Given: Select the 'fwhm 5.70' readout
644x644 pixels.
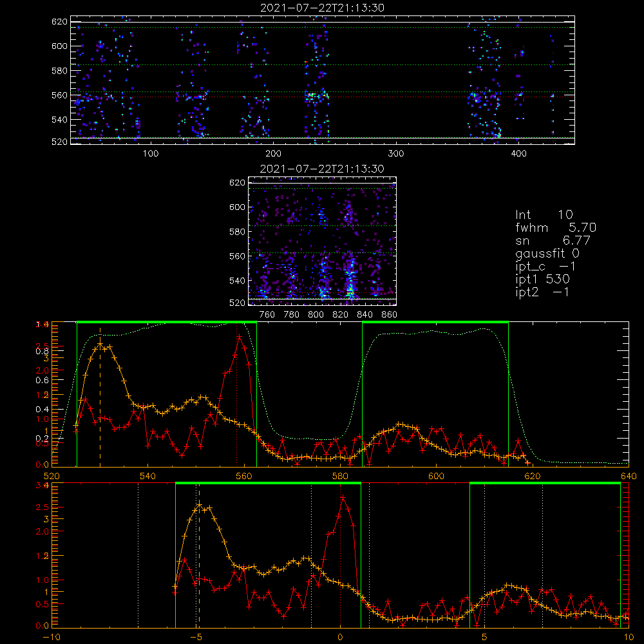Looking at the screenshot, I should click(x=556, y=227).
